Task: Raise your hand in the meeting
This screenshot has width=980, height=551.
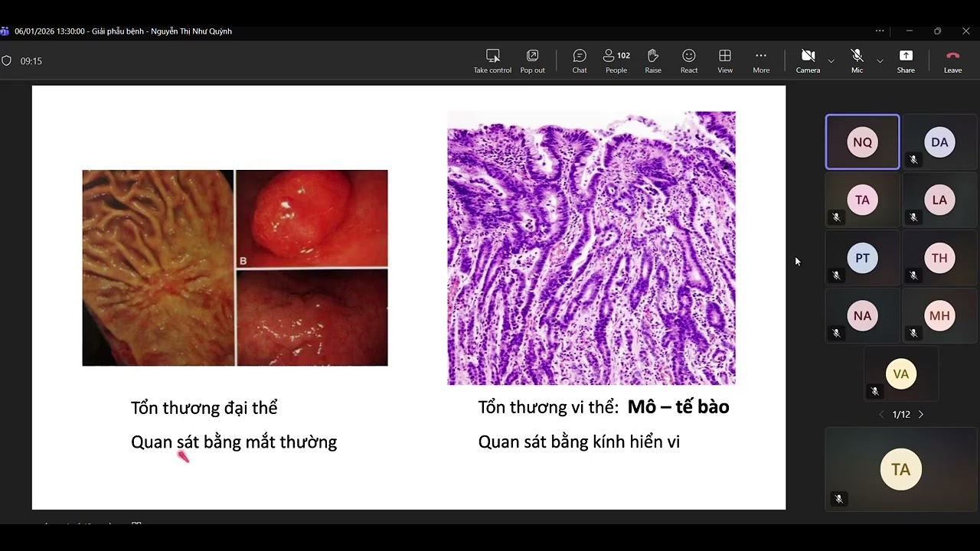Action: [x=653, y=61]
